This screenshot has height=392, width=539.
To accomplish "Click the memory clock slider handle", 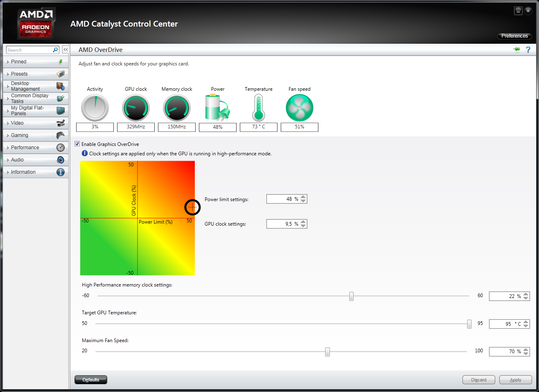I will tap(351, 296).
